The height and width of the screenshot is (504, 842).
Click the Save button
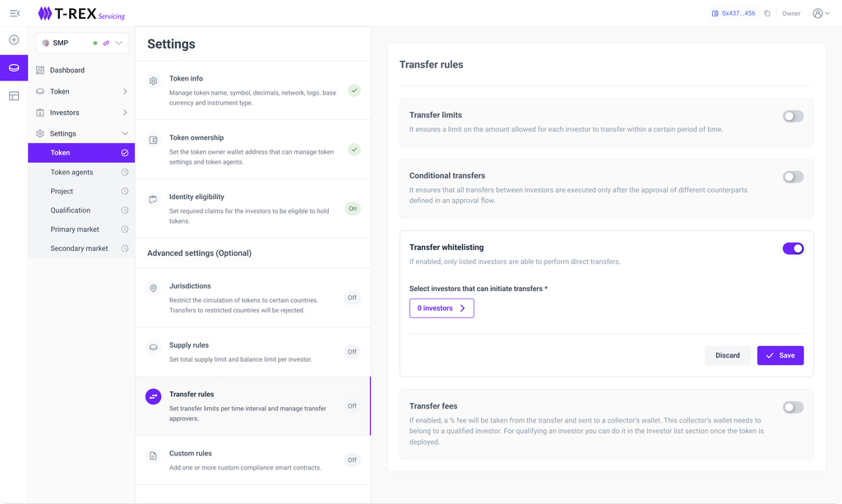click(x=780, y=355)
